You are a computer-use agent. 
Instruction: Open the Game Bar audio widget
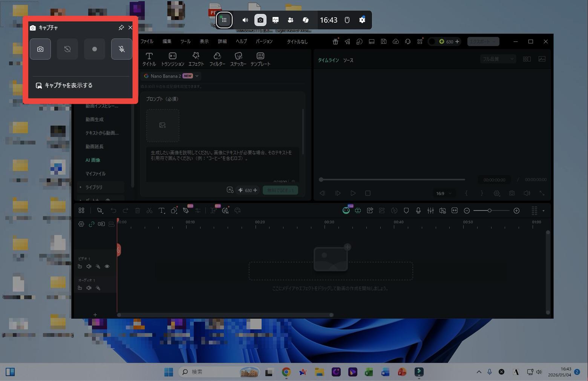[245, 20]
